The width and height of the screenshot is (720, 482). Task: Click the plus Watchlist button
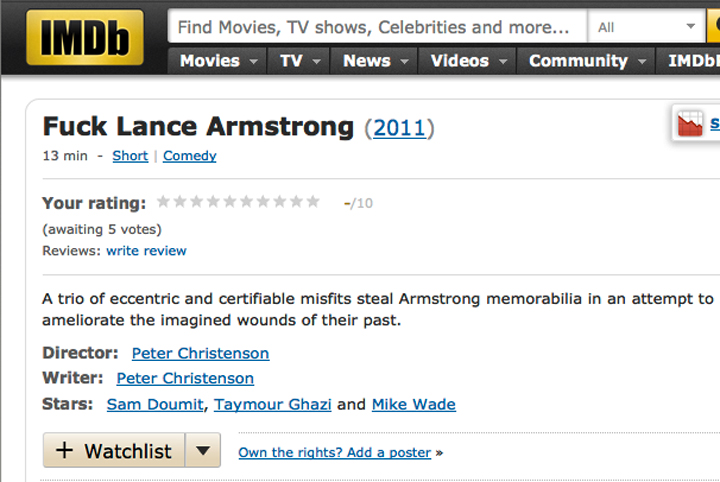114,450
